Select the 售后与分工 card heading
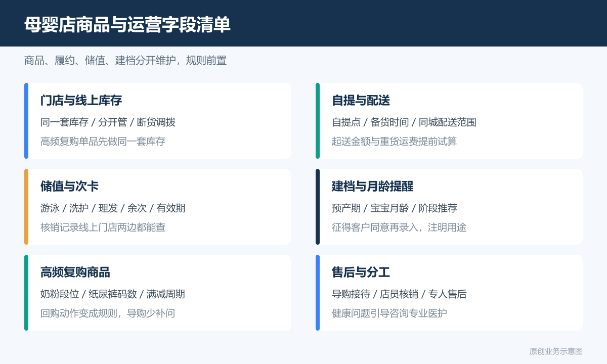This screenshot has height=364, width=607. click(x=361, y=272)
